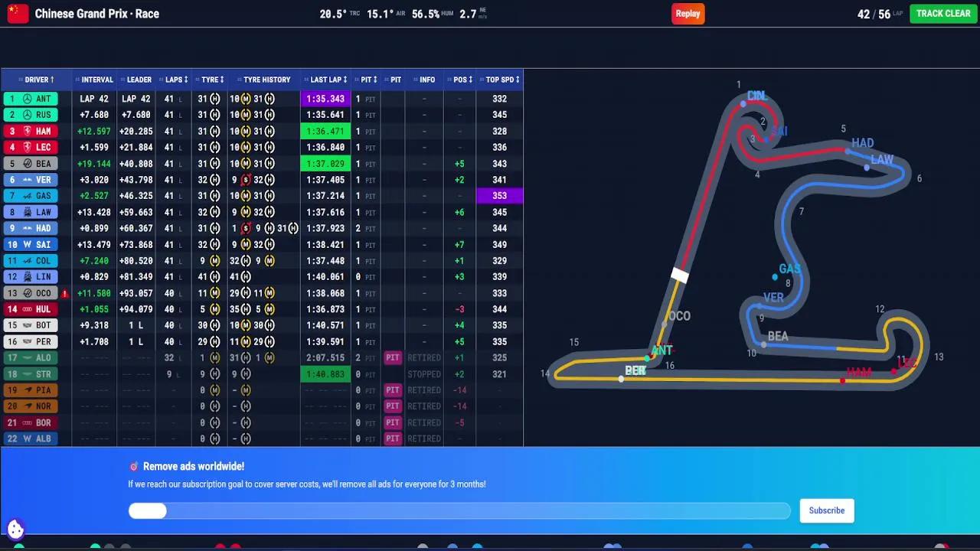
Task: Click the Cadillac logo beside BOT
Action: pos(27,325)
